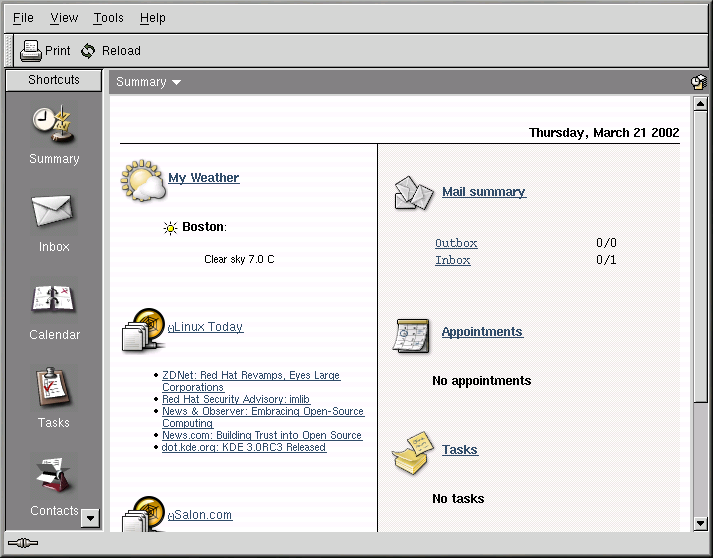Expand the Summary folder dropdown
Viewport: 713px width, 558px height.
click(177, 82)
